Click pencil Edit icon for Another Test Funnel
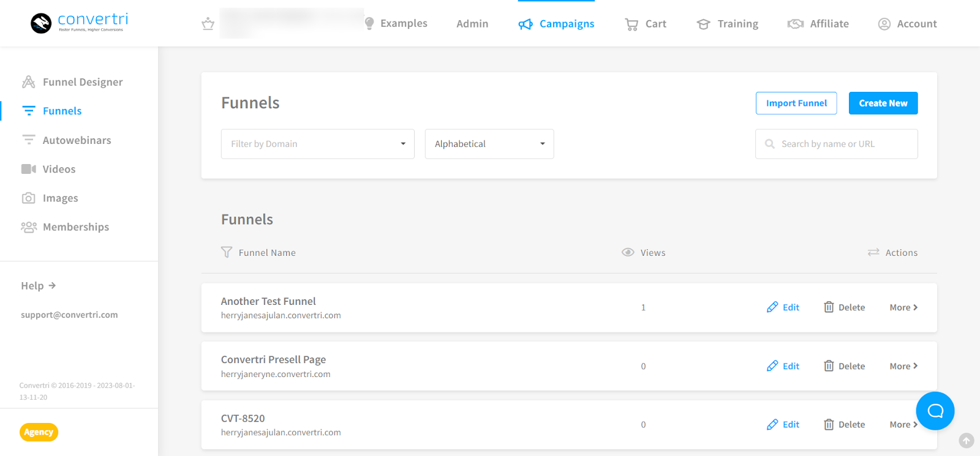This screenshot has width=980, height=456. pyautogui.click(x=772, y=307)
